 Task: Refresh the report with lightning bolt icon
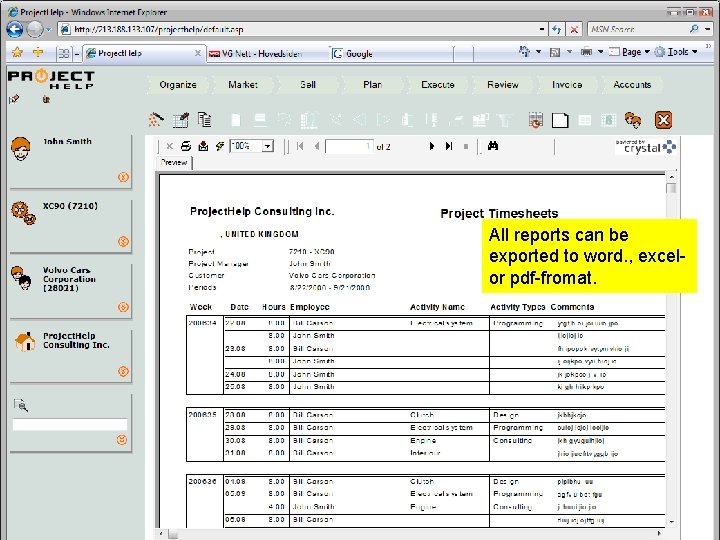[x=219, y=146]
